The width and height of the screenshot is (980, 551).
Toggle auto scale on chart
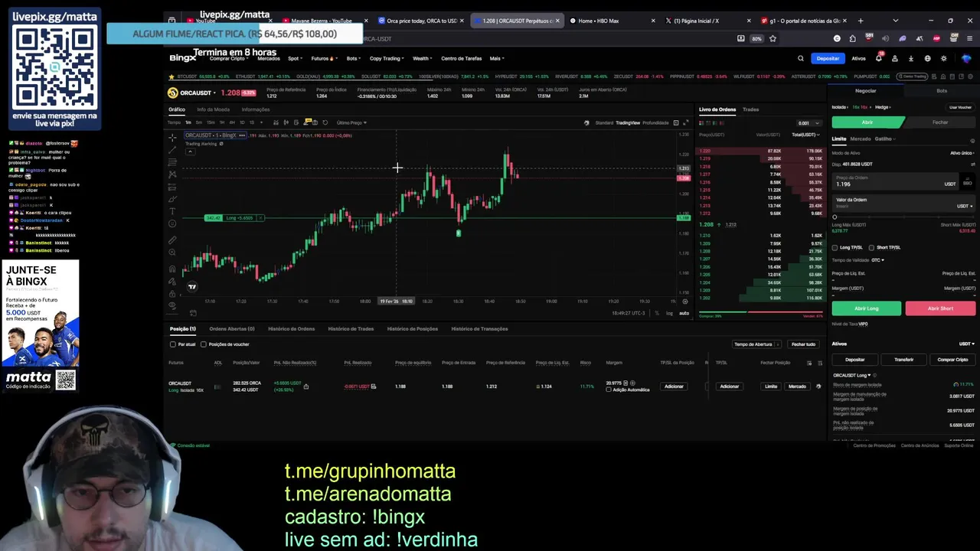684,313
